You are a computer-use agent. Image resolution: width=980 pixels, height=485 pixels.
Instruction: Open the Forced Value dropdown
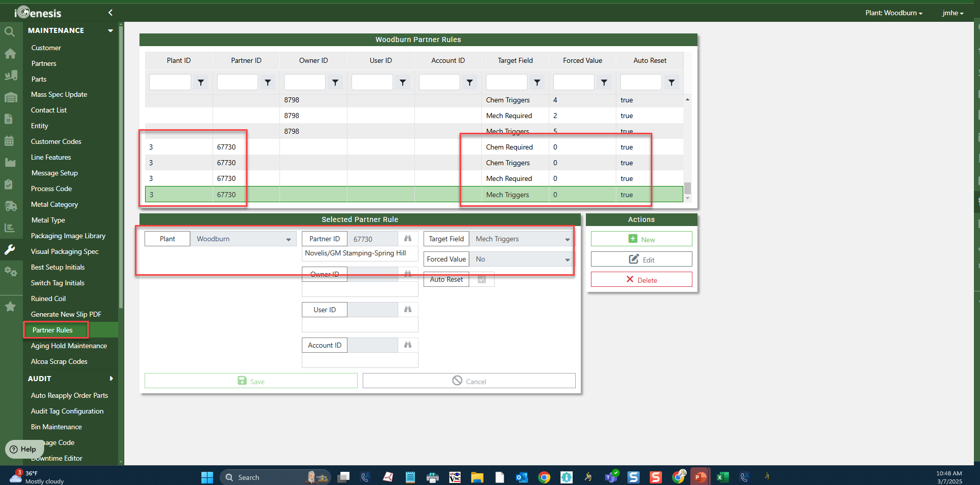pos(522,259)
